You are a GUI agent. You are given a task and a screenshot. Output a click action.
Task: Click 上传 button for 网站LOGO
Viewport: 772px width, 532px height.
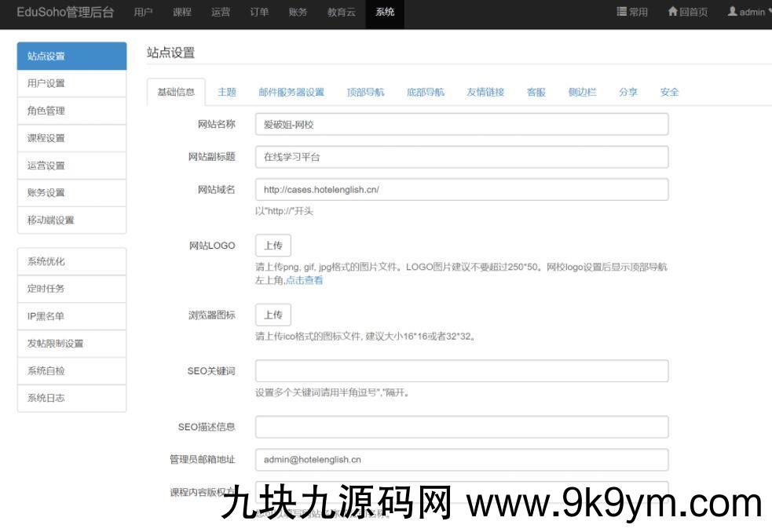273,246
